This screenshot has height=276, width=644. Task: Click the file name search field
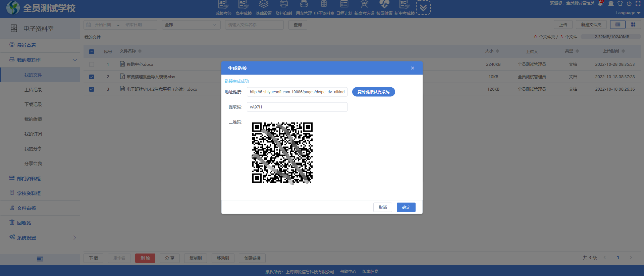(x=254, y=25)
